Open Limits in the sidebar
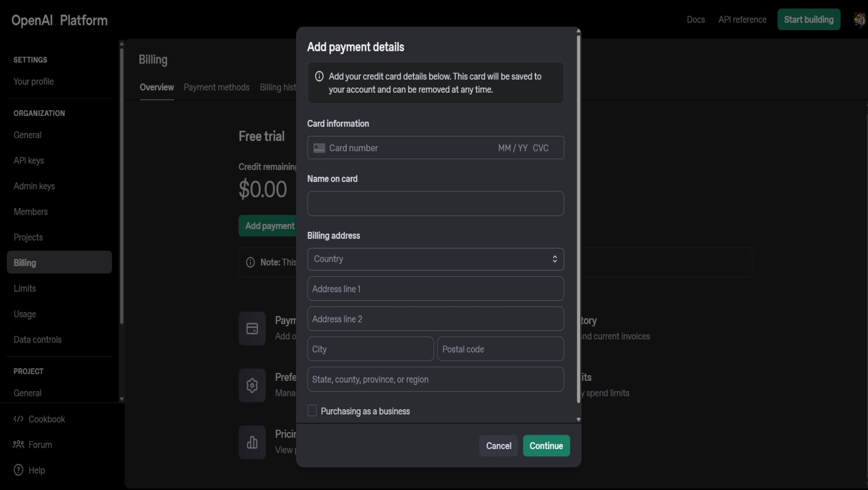Viewport: 868px width, 490px height. coord(25,288)
